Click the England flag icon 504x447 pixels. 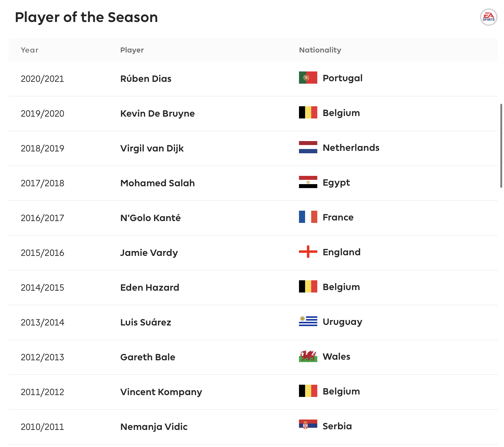click(x=308, y=252)
